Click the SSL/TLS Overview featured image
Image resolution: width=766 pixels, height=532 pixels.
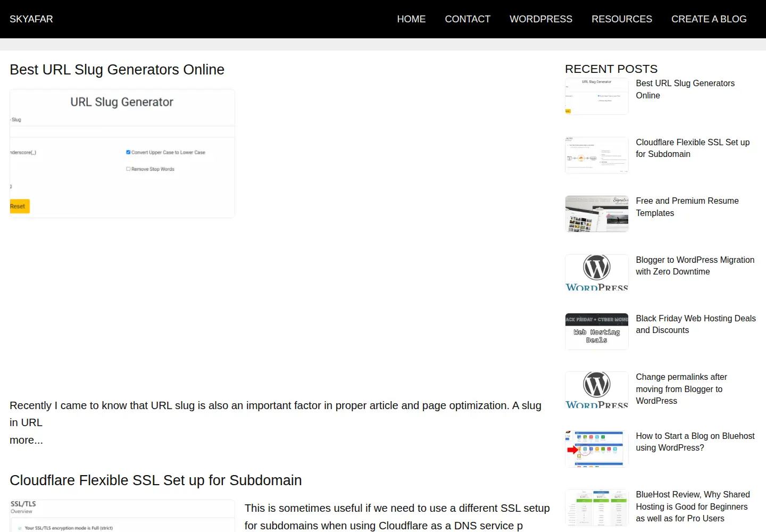click(122, 516)
